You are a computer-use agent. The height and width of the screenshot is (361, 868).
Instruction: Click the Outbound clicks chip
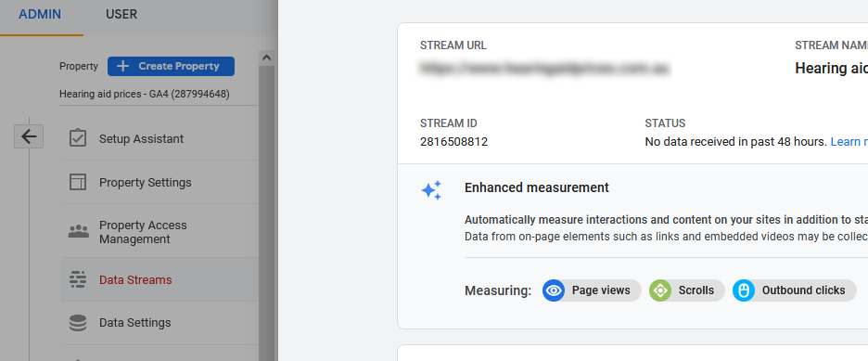click(x=795, y=290)
